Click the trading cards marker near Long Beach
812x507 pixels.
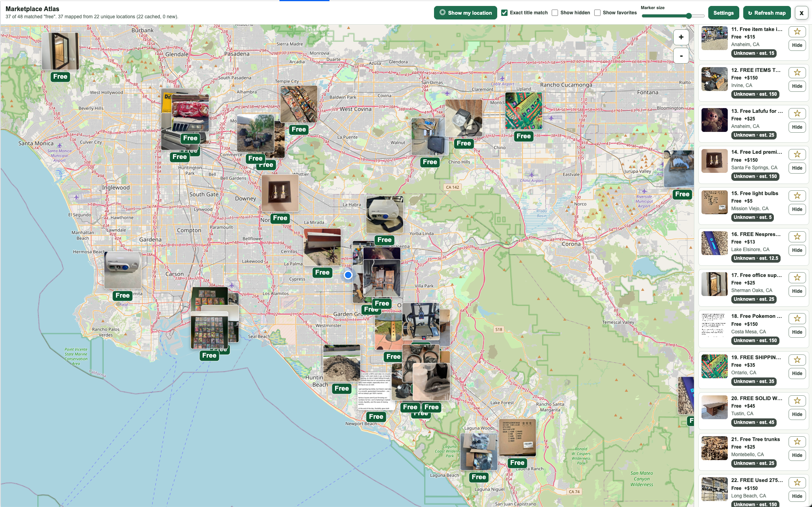point(209,330)
